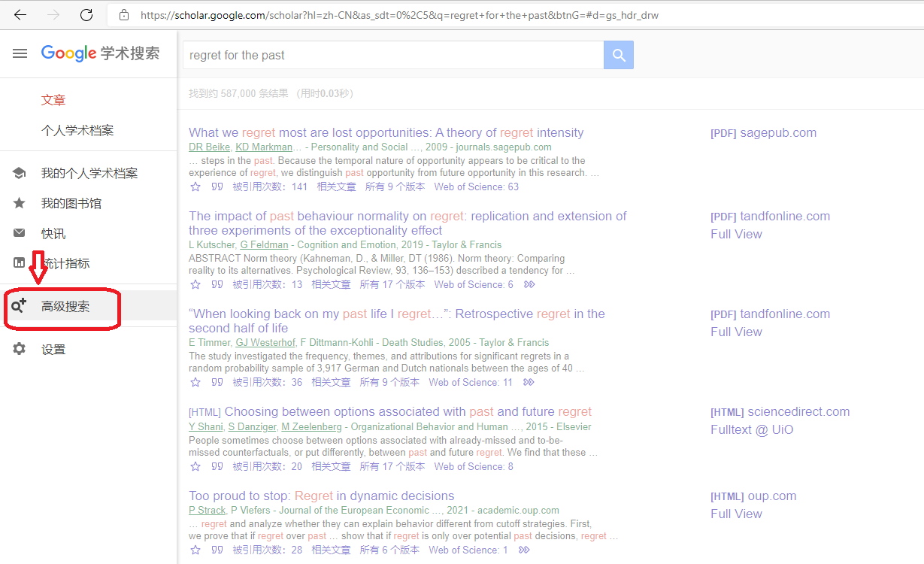Screen dimensions: 924x564
Task: Open Full View for tandfonline result
Action: 736,233
